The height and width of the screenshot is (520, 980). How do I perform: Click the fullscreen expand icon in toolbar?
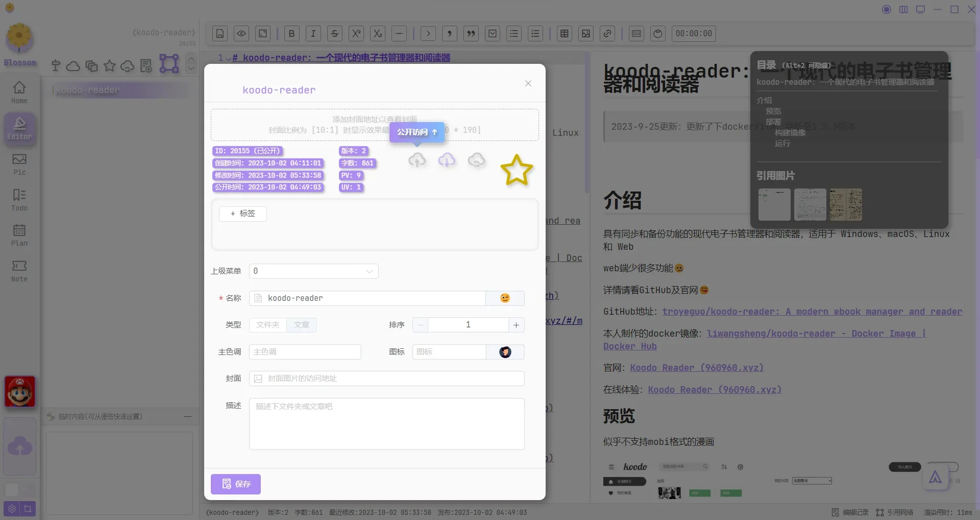click(x=263, y=34)
